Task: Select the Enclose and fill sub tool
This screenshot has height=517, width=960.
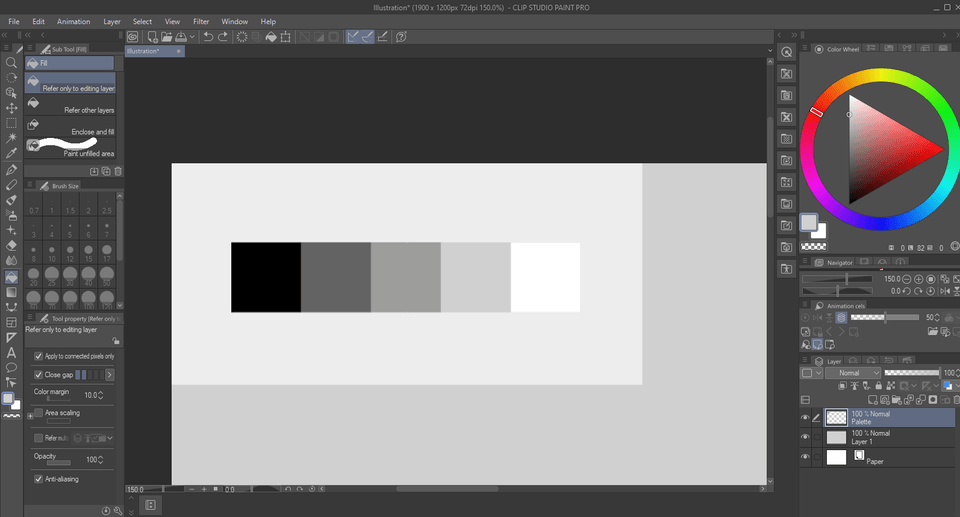Action: tap(70, 127)
